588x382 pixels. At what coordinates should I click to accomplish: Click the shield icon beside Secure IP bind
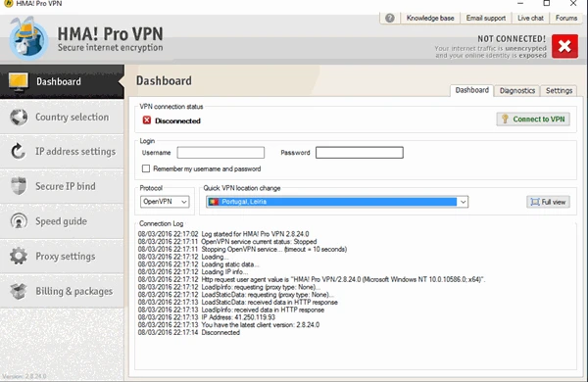pyautogui.click(x=19, y=186)
